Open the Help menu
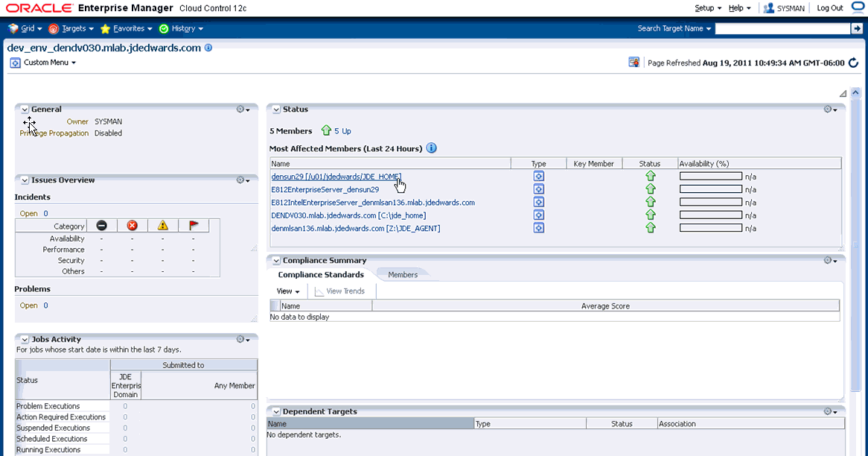 (739, 7)
